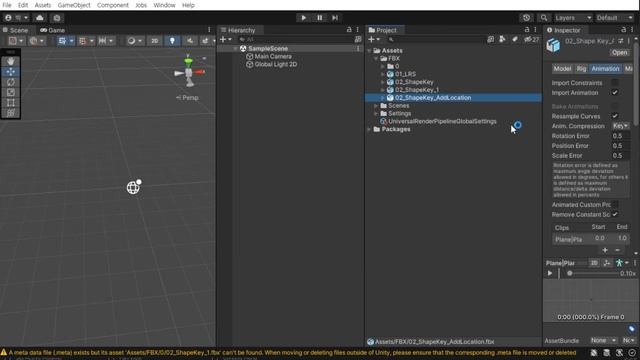The width and height of the screenshot is (640, 360).
Task: Expand the 01_LRS asset
Action: 383,74
